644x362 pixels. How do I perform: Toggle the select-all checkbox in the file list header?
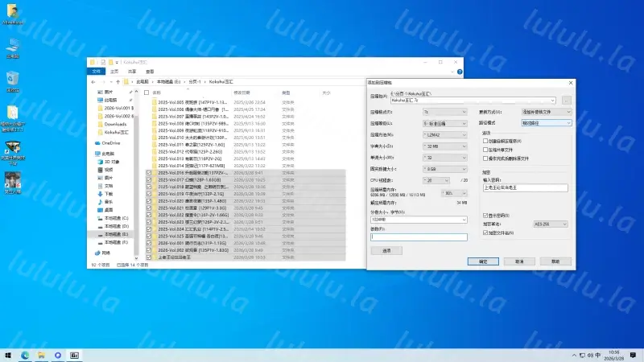tap(147, 93)
